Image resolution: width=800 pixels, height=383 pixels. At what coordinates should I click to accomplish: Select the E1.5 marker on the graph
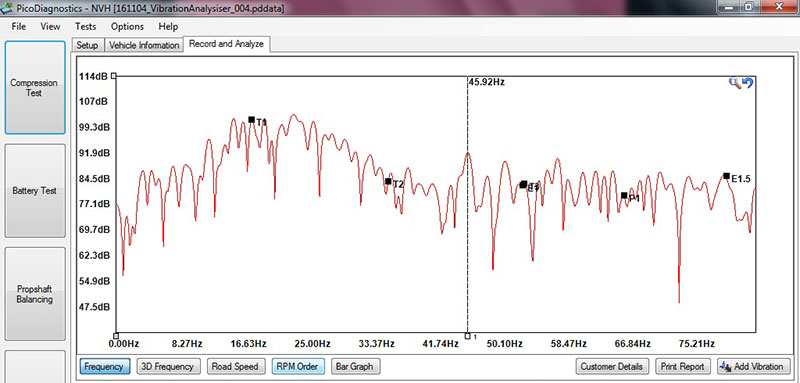(727, 176)
